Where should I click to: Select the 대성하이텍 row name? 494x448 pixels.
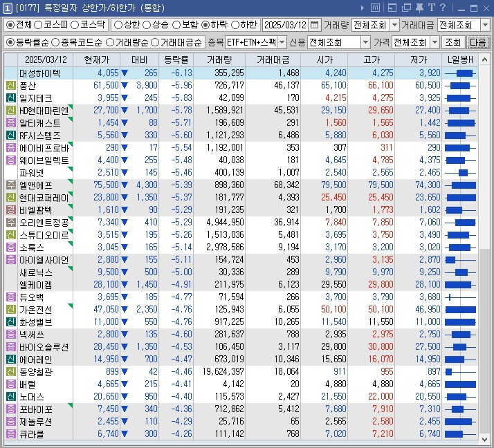39,73
